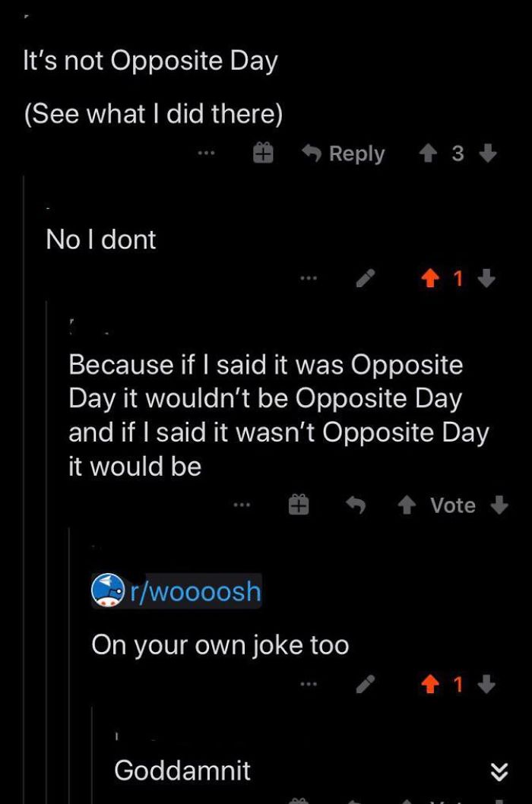Open the overflow menu on the top comment
Screen dimensions: 532x804
pyautogui.click(x=205, y=152)
